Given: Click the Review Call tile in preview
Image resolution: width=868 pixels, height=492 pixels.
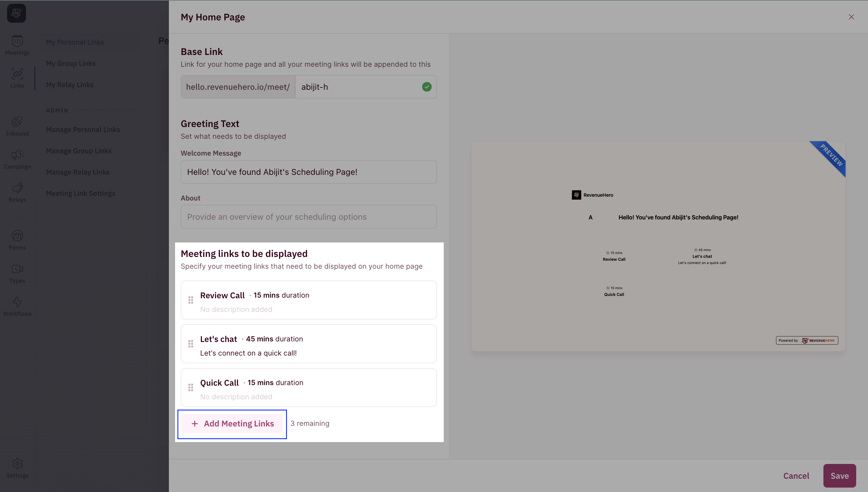Looking at the screenshot, I should pos(614,256).
